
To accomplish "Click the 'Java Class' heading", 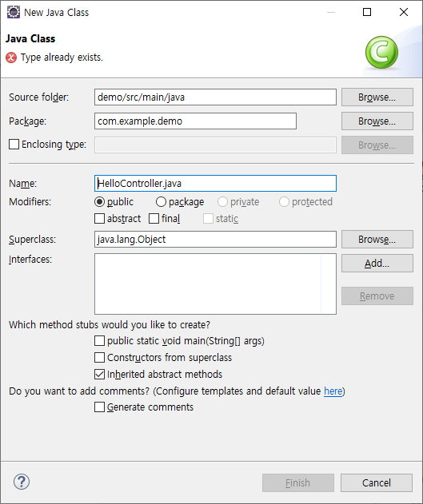I will 30,38.
